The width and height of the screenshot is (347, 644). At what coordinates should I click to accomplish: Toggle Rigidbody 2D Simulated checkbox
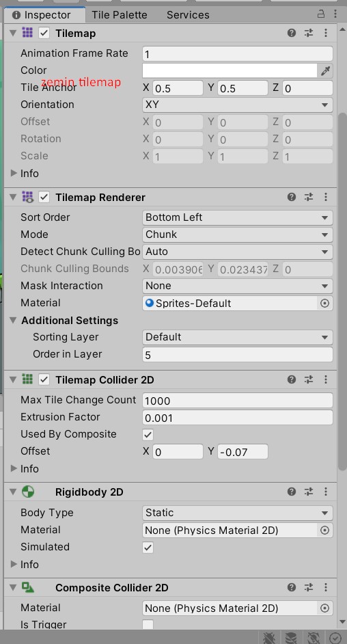[148, 548]
